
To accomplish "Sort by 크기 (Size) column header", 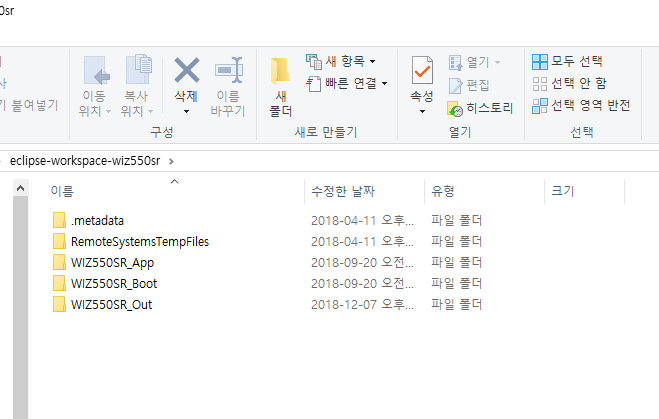I will (562, 191).
